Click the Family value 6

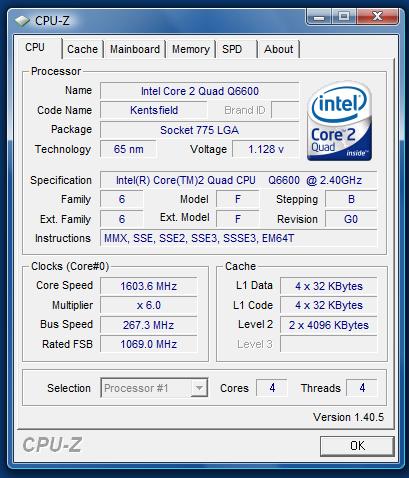point(122,199)
